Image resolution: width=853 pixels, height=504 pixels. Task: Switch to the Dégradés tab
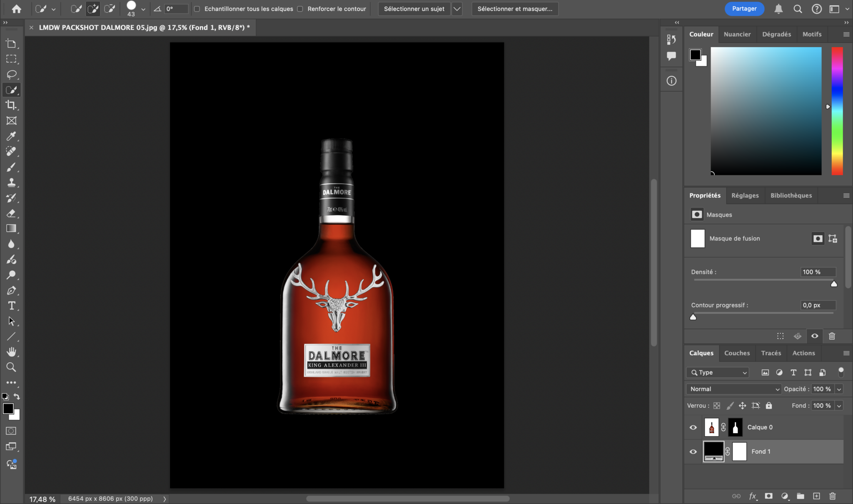(776, 34)
